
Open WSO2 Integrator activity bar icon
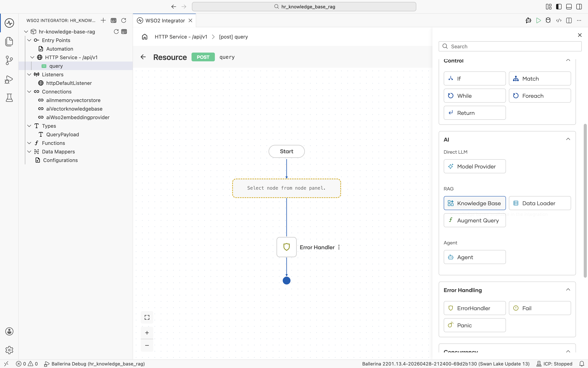tap(9, 23)
